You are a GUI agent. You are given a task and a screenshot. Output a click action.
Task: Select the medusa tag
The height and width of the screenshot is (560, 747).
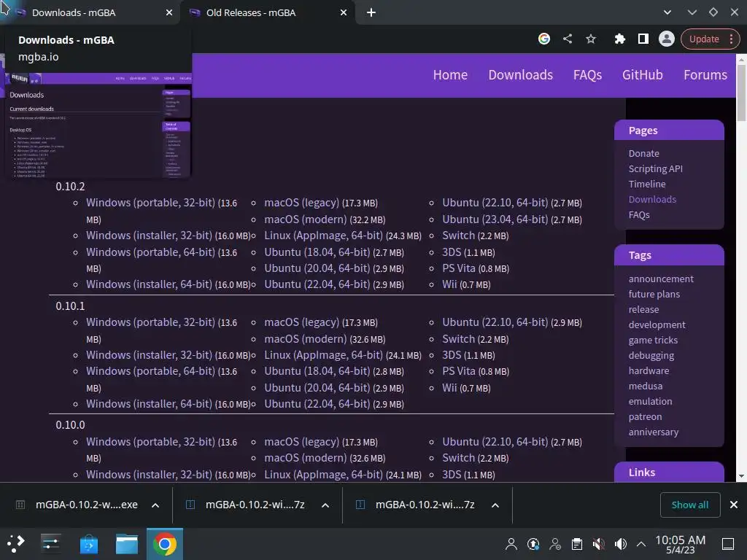tap(645, 386)
